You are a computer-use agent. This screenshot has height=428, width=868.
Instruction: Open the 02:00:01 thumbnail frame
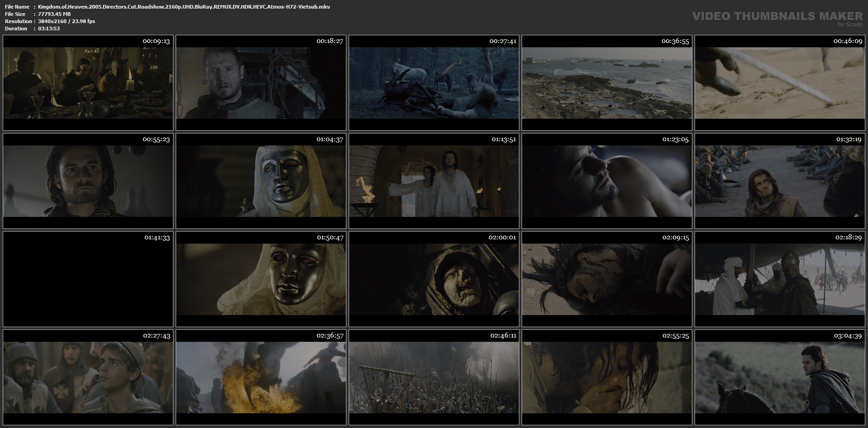[x=434, y=279]
